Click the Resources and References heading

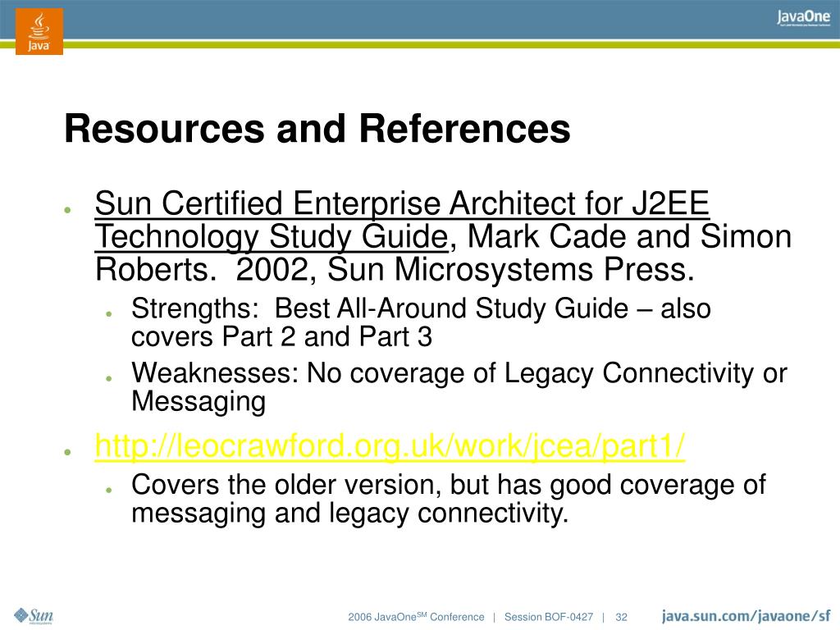317,129
